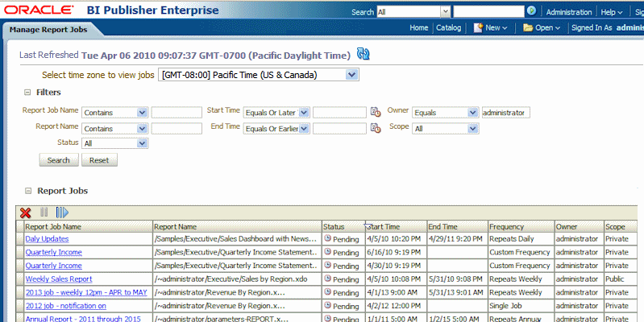
Task: Click the Administration link
Action: pos(569,12)
